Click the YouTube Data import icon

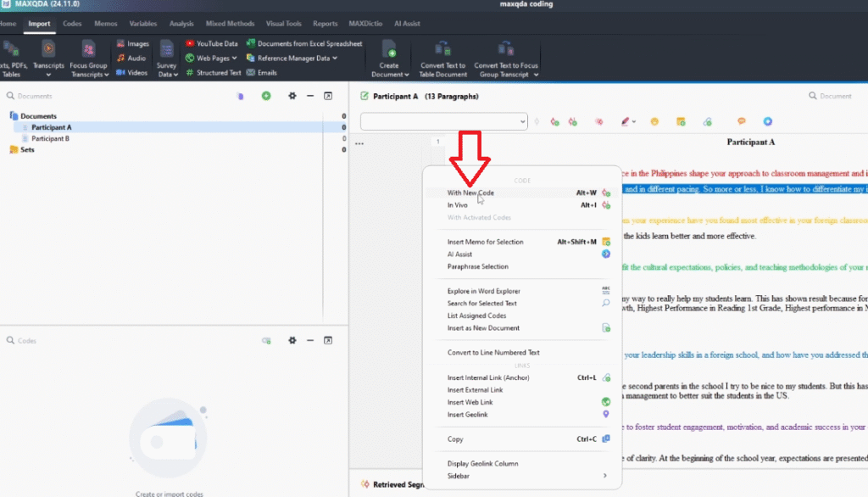[x=190, y=43]
